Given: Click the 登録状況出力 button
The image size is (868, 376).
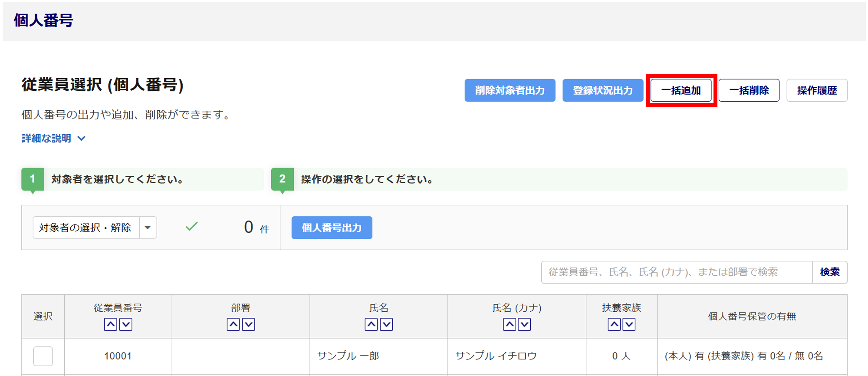Looking at the screenshot, I should coord(602,90).
